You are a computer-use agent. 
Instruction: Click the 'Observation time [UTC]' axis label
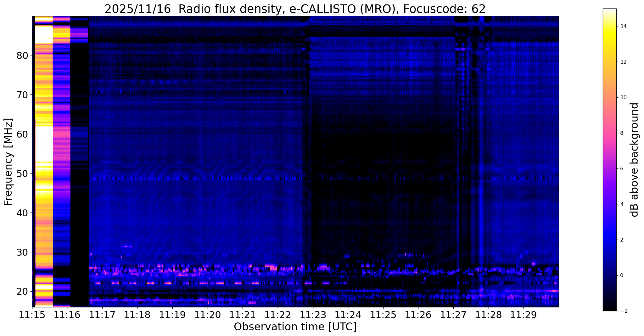(295, 327)
